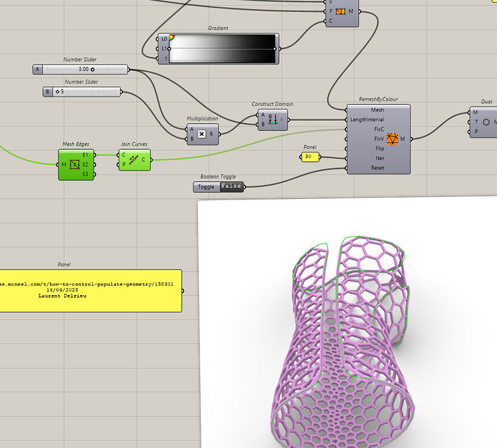The image size is (497, 448).
Task: Select the Mesh Edges component icon
Action: click(75, 163)
